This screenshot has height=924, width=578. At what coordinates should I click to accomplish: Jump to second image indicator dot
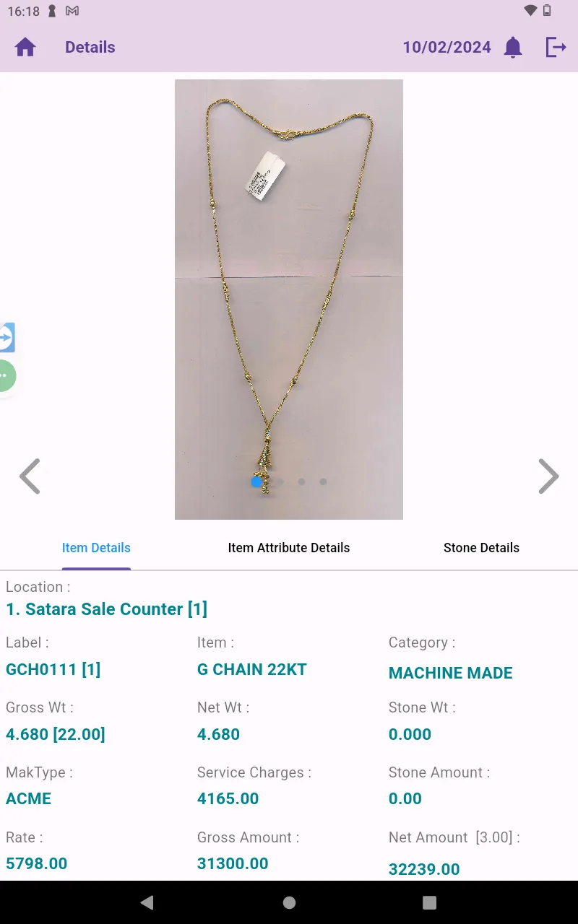tap(280, 481)
